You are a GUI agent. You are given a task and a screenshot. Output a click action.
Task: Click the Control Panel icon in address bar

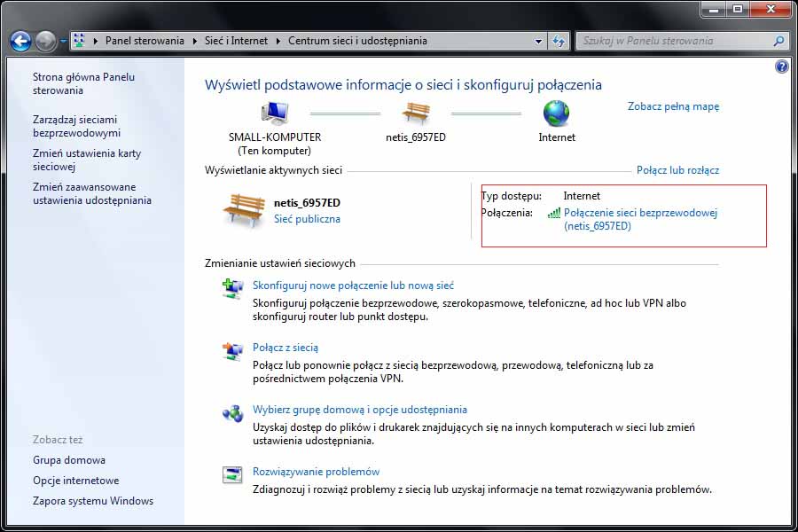pyautogui.click(x=79, y=41)
